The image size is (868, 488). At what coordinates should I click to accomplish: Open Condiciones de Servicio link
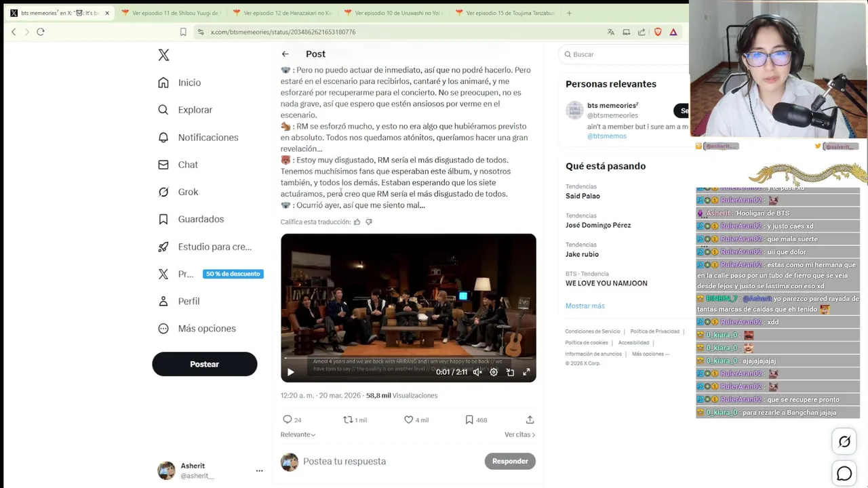pos(592,331)
